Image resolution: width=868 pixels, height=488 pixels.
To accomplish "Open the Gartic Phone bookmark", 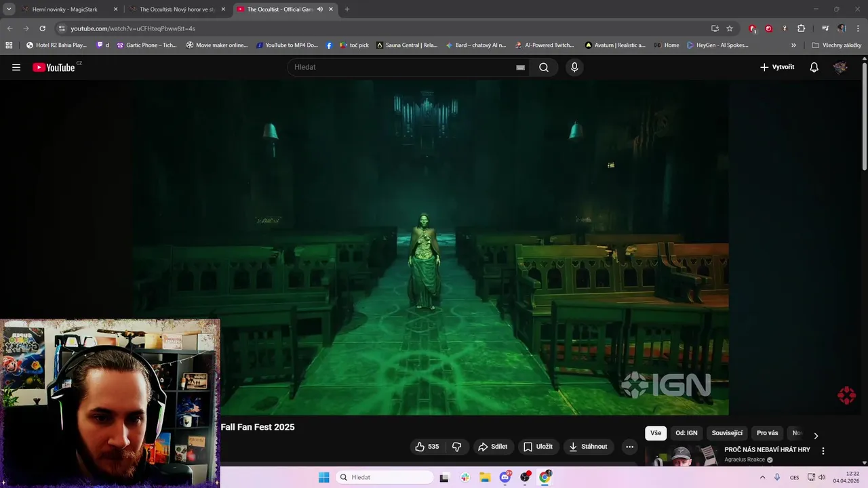I will click(x=146, y=45).
